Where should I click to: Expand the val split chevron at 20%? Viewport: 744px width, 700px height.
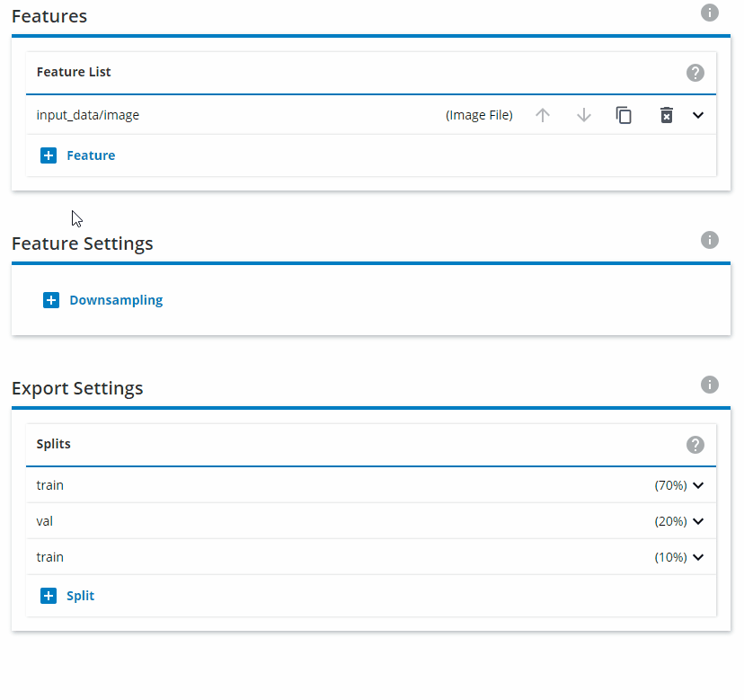tap(698, 521)
